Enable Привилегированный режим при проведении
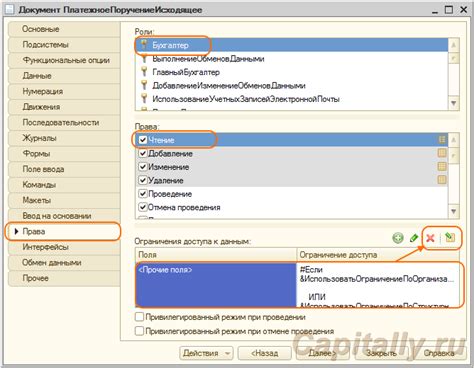 click(x=139, y=317)
